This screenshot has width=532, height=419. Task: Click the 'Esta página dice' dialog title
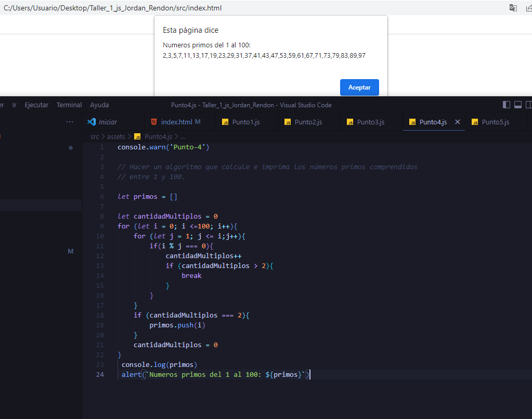(x=190, y=30)
